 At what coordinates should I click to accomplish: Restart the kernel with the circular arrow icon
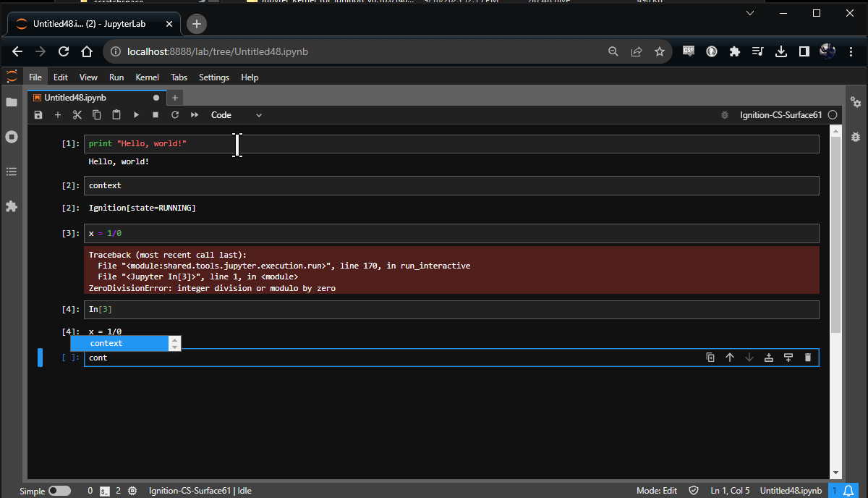pyautogui.click(x=175, y=115)
